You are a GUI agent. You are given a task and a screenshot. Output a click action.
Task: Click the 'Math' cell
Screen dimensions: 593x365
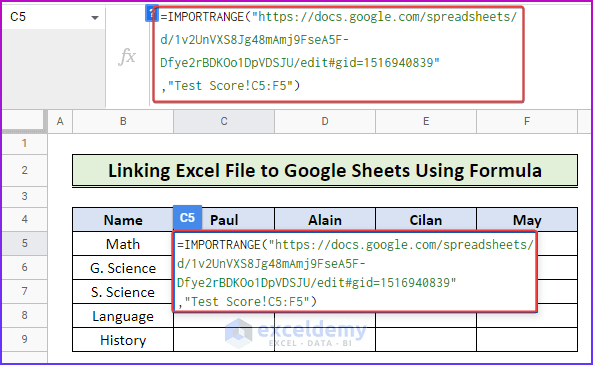tap(123, 244)
